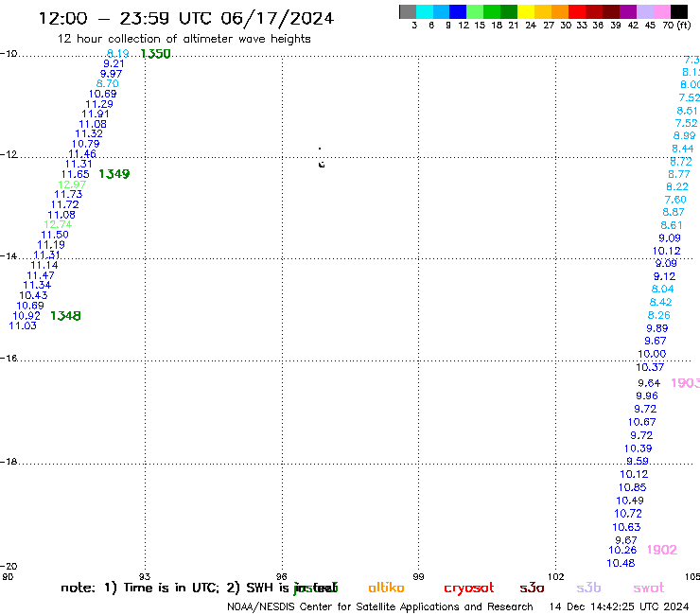Click the 10.67 wave height reading
This screenshot has width=700, height=615.
(x=642, y=423)
